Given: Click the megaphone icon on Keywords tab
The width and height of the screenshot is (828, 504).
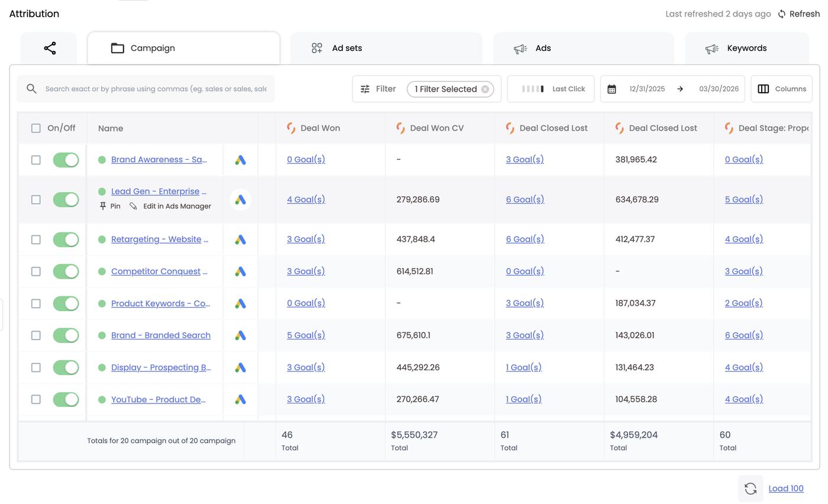Looking at the screenshot, I should (712, 49).
